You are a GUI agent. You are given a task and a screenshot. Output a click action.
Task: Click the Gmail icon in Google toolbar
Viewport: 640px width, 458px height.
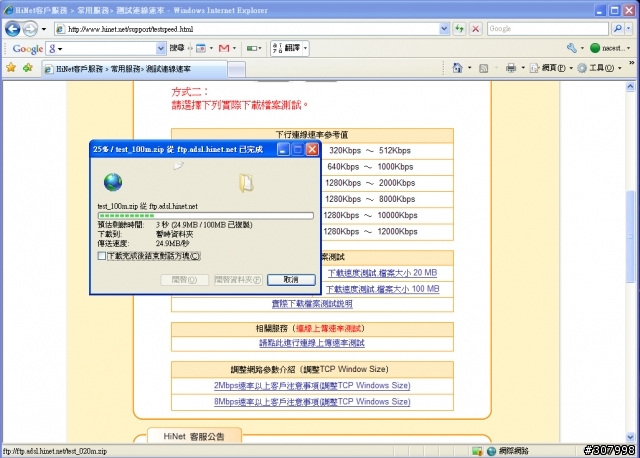point(224,48)
